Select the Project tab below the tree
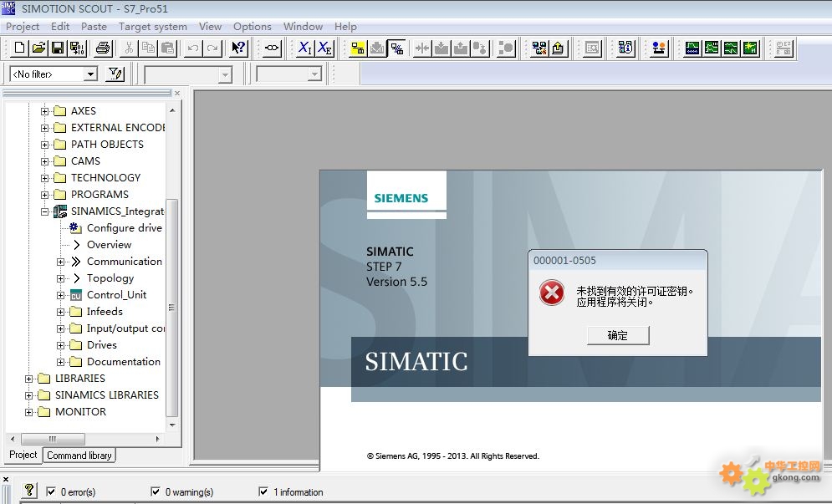 pos(23,455)
